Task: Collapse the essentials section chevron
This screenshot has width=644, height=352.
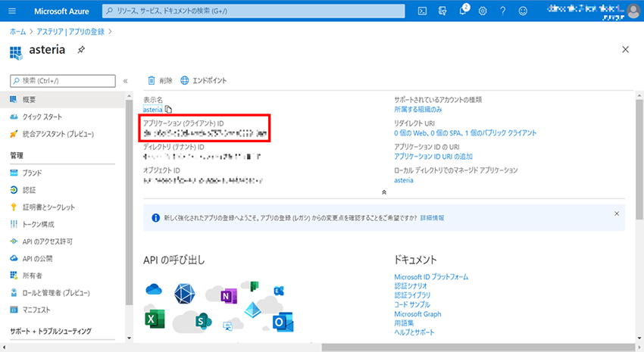Action: click(384, 192)
